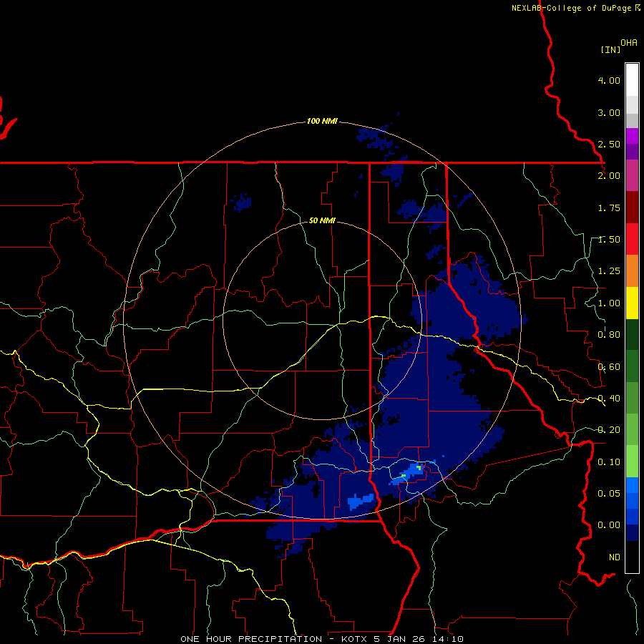Select the 0.10 scale value

(609, 462)
